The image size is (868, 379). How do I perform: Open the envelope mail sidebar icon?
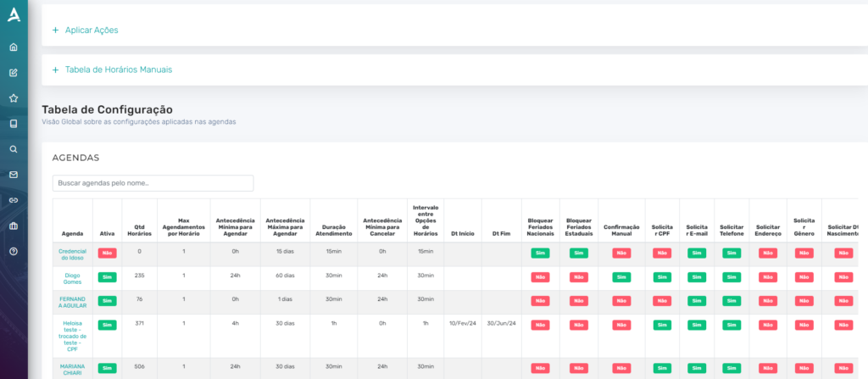(x=14, y=175)
